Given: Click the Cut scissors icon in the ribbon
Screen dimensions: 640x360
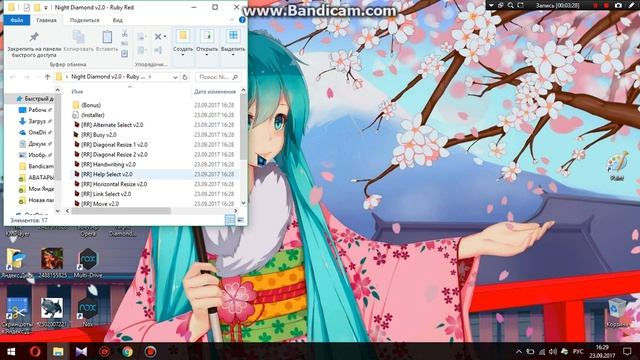Looking at the screenshot, I should point(124,33).
